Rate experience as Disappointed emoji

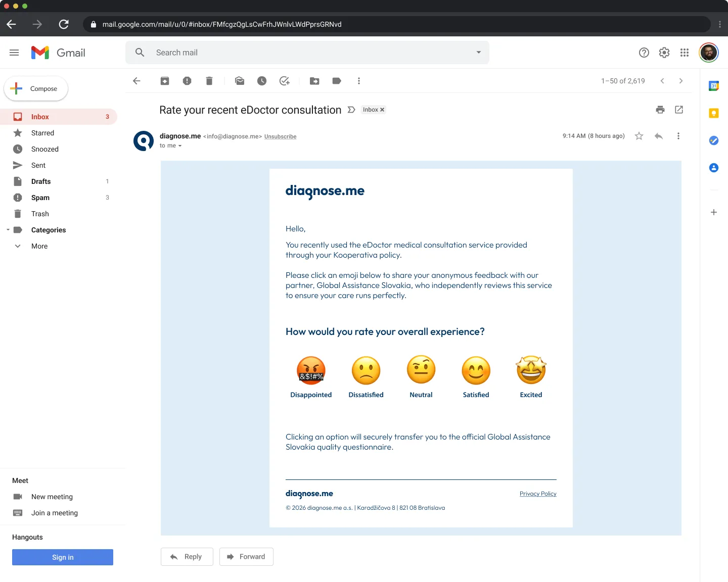point(311,371)
